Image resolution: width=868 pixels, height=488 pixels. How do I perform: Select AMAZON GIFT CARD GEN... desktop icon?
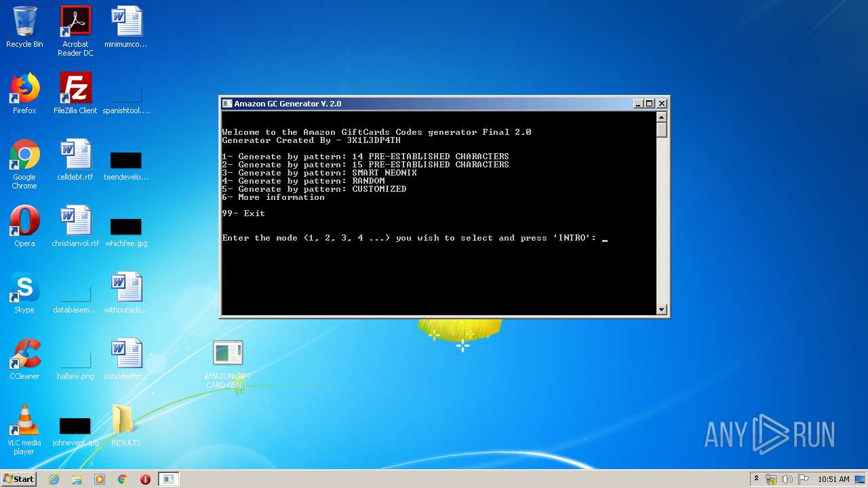click(228, 364)
